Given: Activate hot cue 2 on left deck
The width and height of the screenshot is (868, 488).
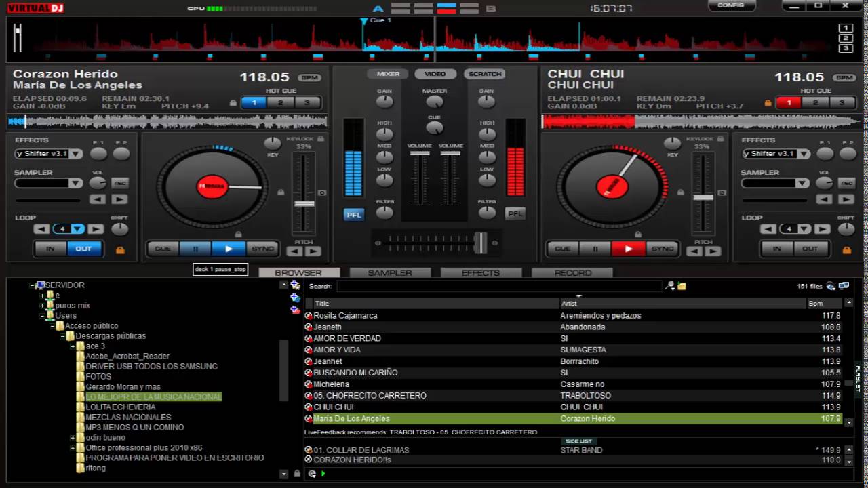Looking at the screenshot, I should pyautogui.click(x=280, y=103).
